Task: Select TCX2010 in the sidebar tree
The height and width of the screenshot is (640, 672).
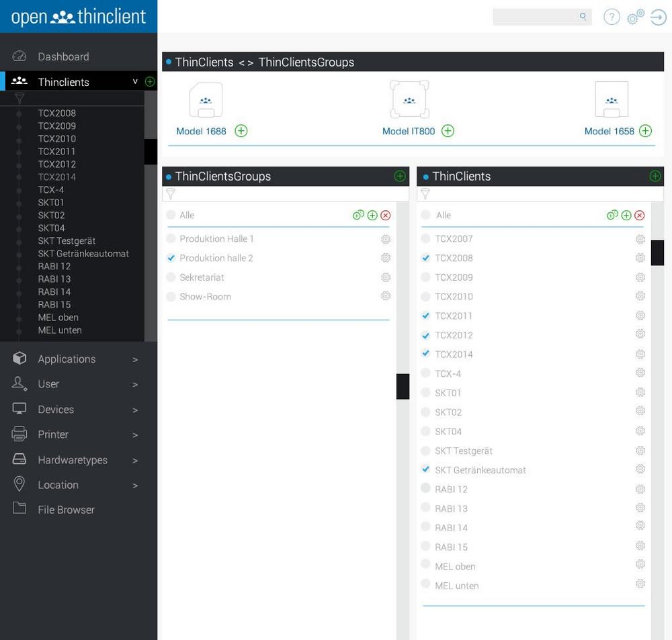Action: [x=56, y=138]
